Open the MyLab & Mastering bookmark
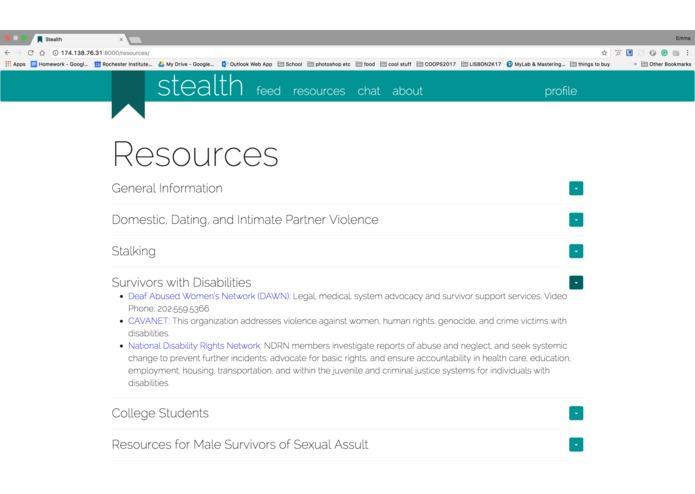695x494 pixels. coord(536,64)
